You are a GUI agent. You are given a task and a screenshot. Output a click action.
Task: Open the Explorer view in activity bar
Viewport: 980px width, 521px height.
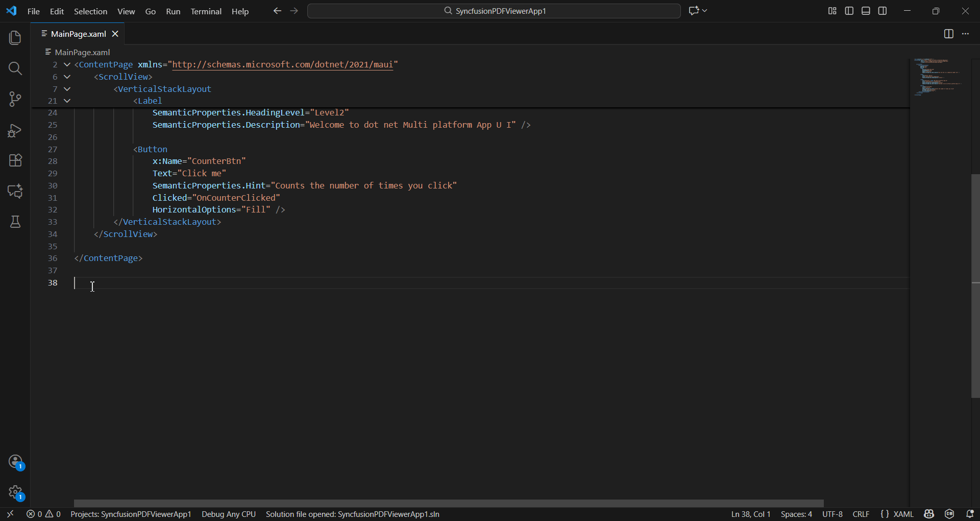click(x=15, y=38)
